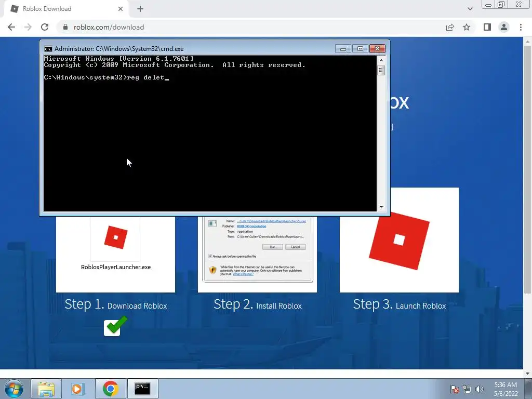This screenshot has width=532, height=399.
Task: Focus the roblox.com/download address bar
Action: [251, 27]
